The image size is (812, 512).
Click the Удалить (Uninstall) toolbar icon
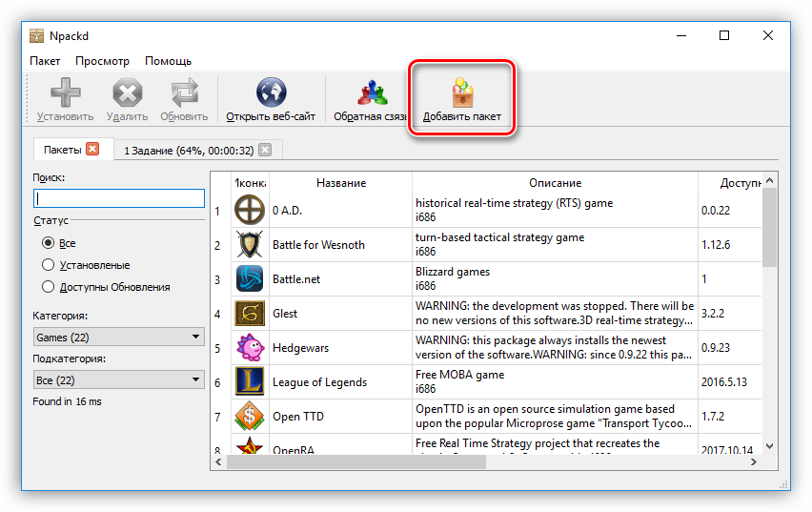click(127, 94)
